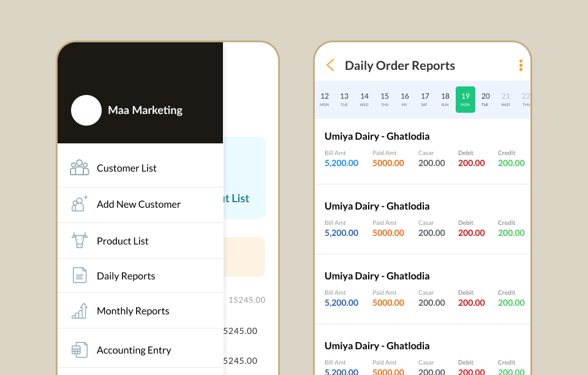Screen dimensions: 588x375
Task: Tap the orange back arrow
Action: tap(330, 65)
